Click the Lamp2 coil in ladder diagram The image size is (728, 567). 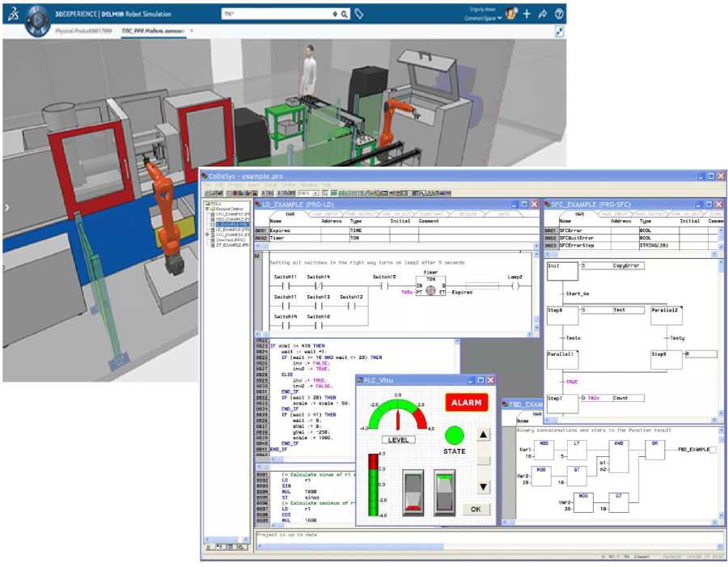515,286
